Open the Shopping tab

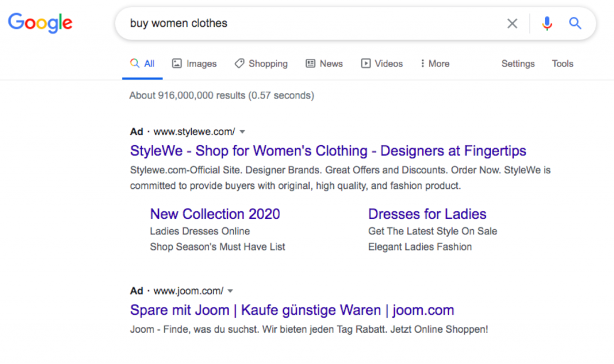point(261,64)
